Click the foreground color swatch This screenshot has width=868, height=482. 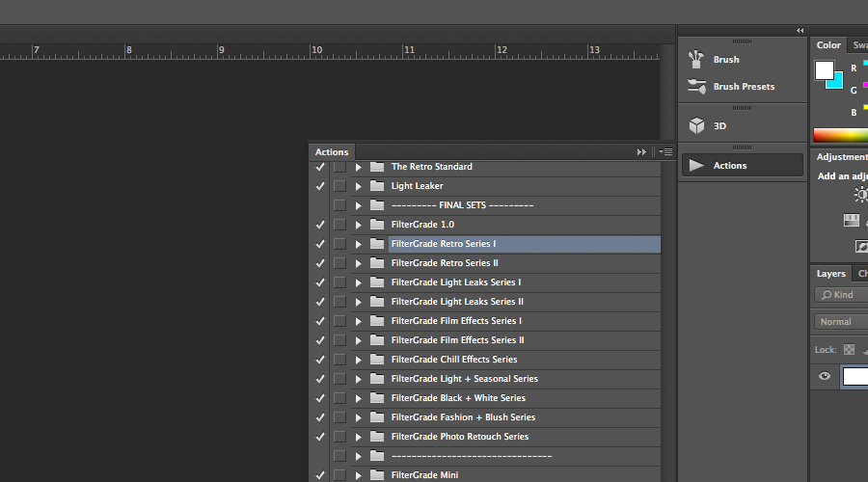click(825, 70)
